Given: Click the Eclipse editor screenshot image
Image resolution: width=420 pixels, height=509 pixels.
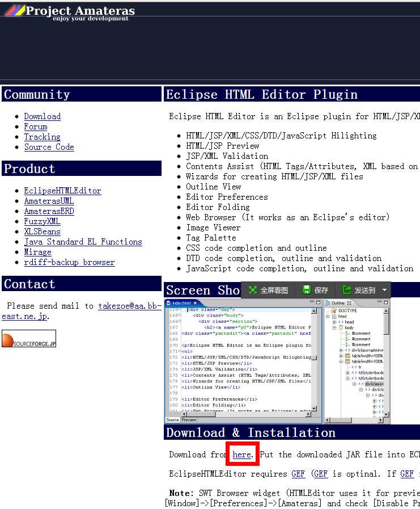Looking at the screenshot, I should (278, 361).
